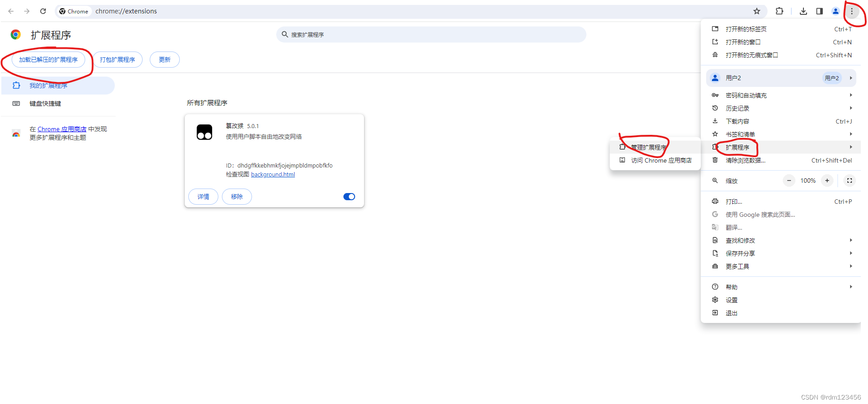Viewport: 868px width, 404px height.
Task: Expand the 用户2 profile submenu arrow
Action: click(851, 78)
